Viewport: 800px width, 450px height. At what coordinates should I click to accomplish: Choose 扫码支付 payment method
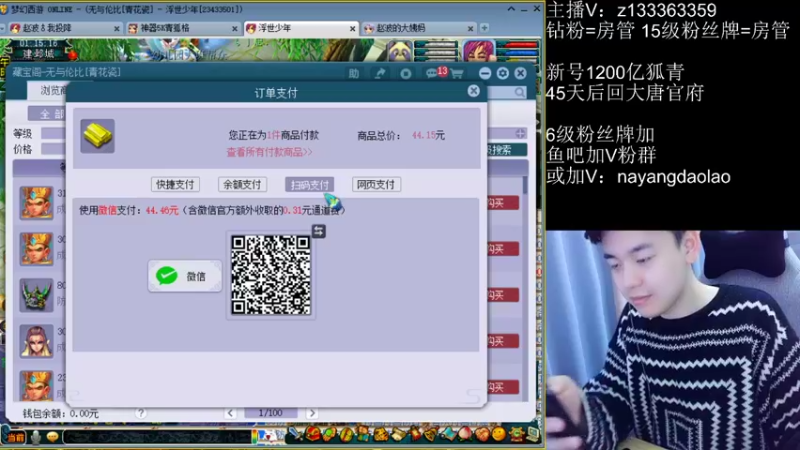tap(309, 184)
